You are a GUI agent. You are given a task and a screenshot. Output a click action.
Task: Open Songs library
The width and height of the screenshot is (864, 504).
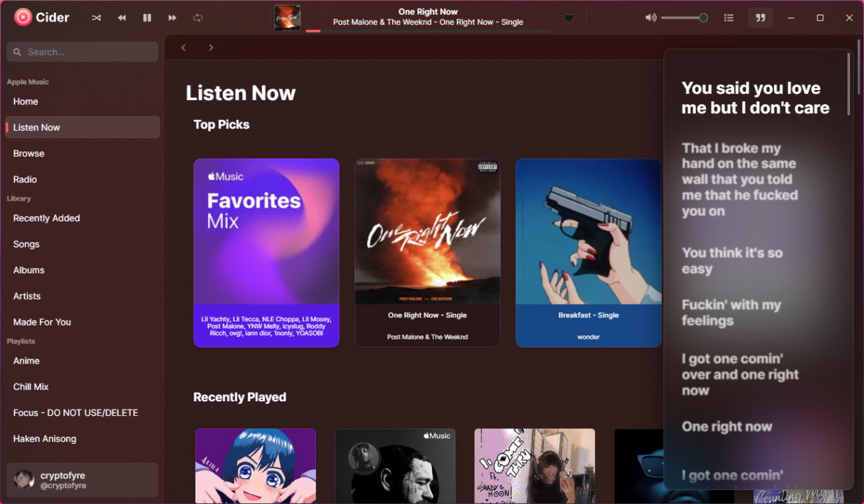tap(83, 244)
